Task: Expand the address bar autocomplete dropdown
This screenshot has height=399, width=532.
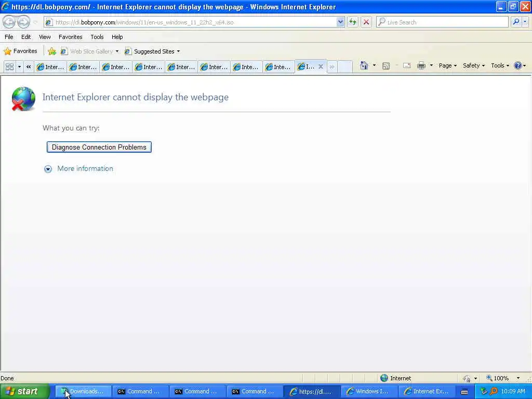Action: (340, 22)
